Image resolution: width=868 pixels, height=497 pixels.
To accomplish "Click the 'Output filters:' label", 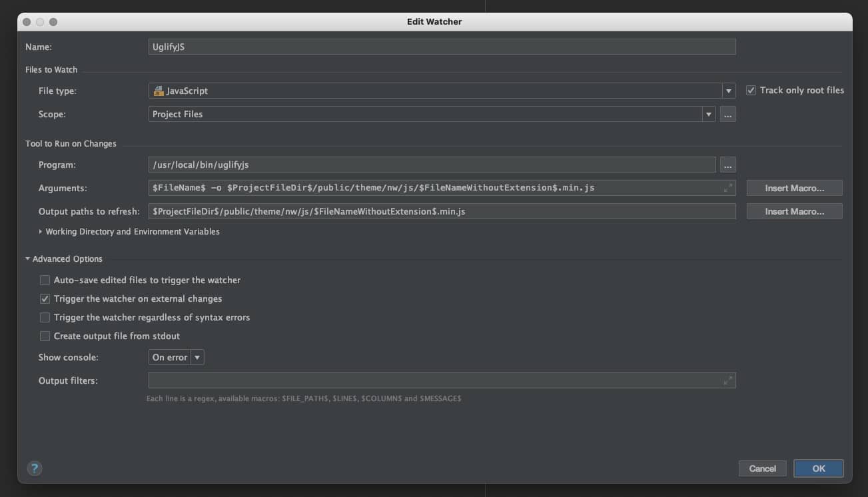I will [x=68, y=381].
